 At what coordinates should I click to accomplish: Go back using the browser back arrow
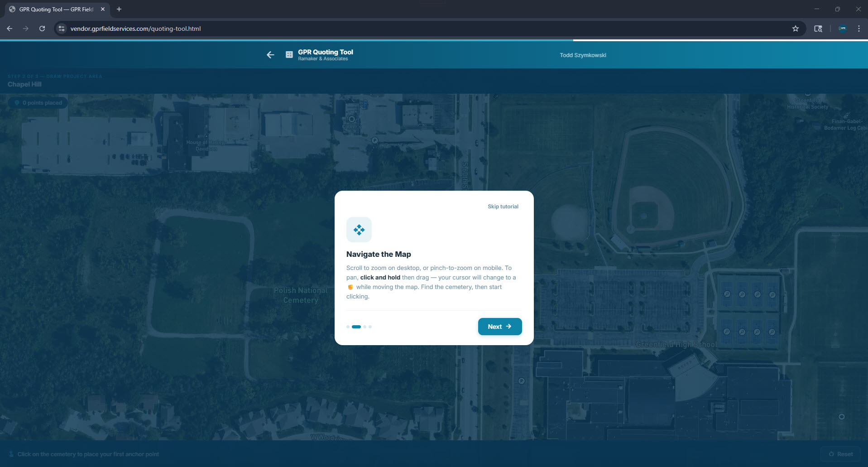coord(10,29)
